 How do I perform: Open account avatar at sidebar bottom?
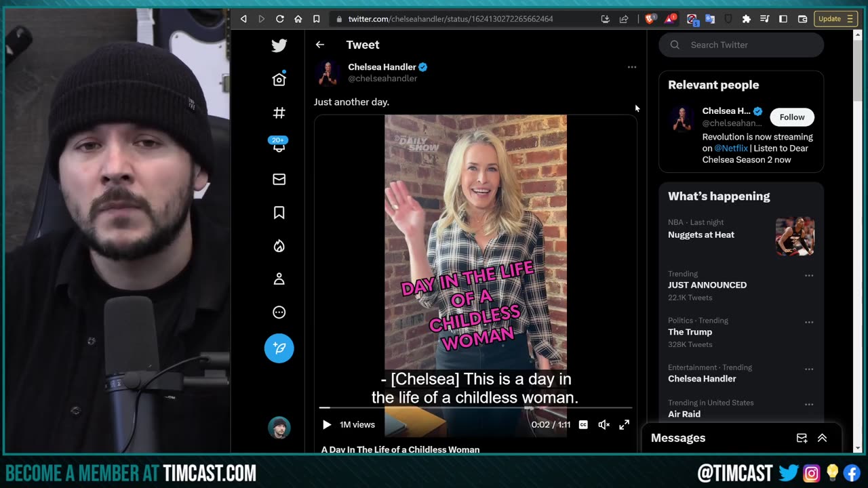(x=279, y=427)
